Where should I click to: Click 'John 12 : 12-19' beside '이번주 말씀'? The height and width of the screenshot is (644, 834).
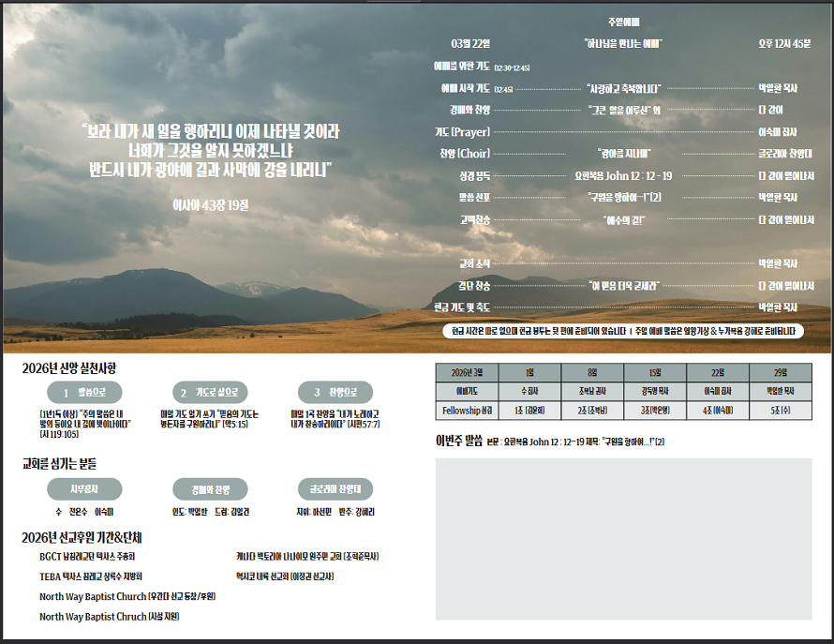(557, 442)
